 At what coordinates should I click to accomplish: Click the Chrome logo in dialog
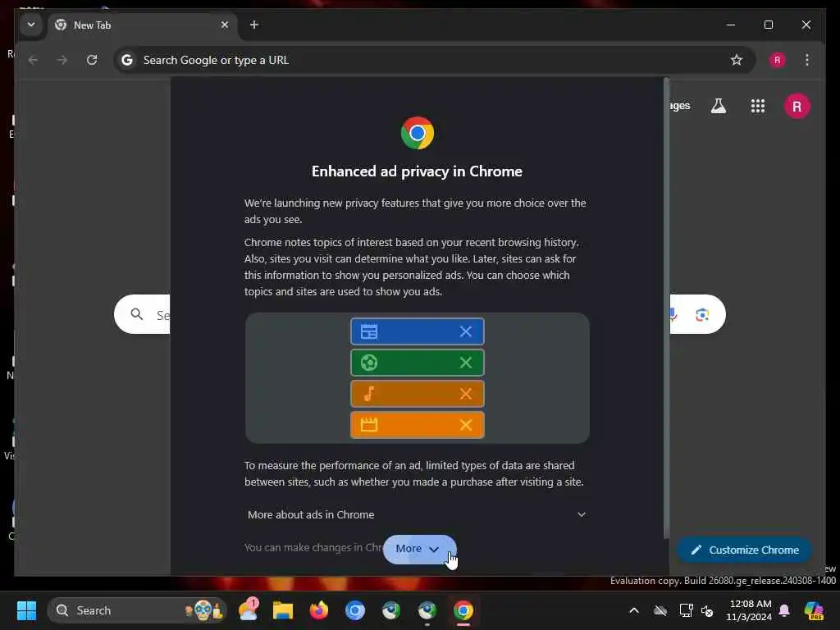point(418,133)
